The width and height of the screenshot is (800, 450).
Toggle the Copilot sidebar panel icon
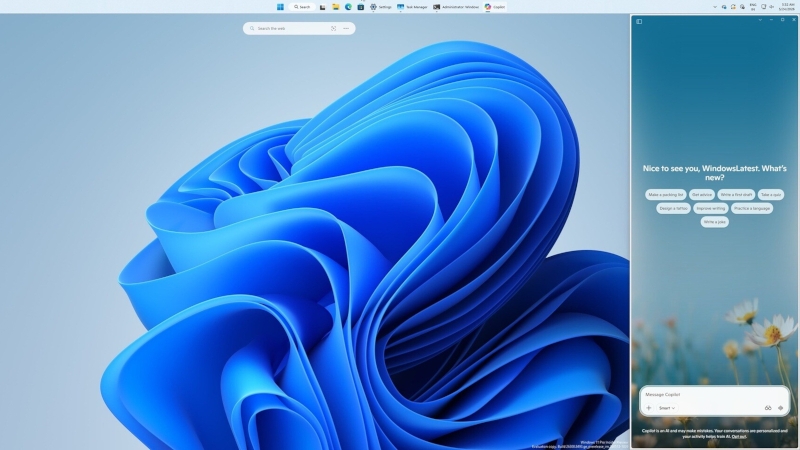click(639, 21)
